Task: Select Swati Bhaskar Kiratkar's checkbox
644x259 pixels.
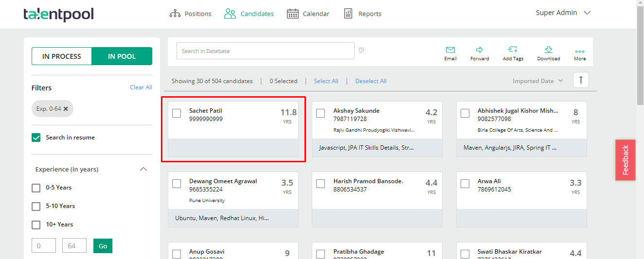Action: coord(465,254)
